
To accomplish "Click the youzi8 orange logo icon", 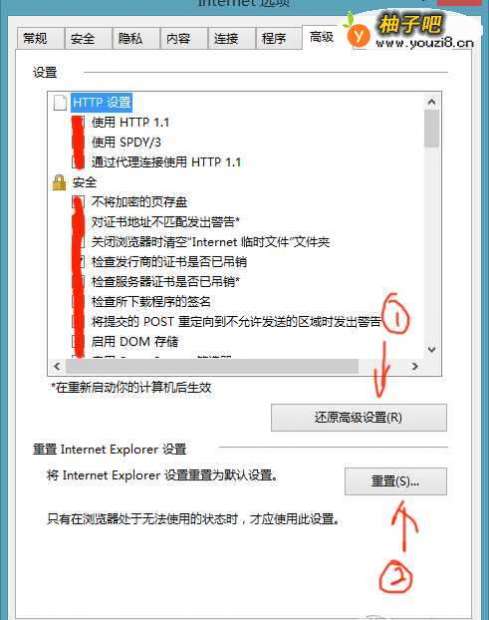I will click(357, 34).
